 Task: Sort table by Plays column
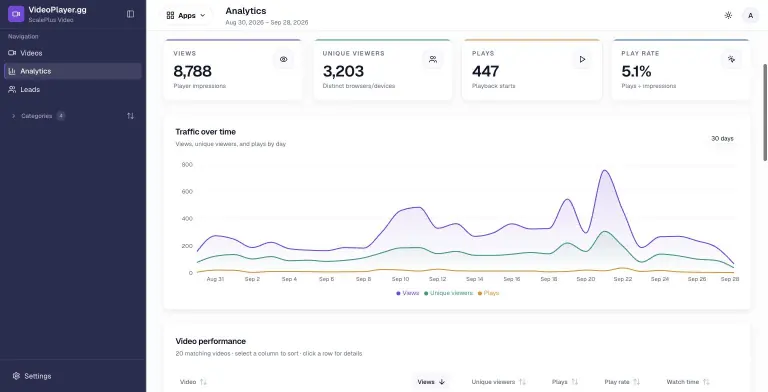tap(565, 382)
